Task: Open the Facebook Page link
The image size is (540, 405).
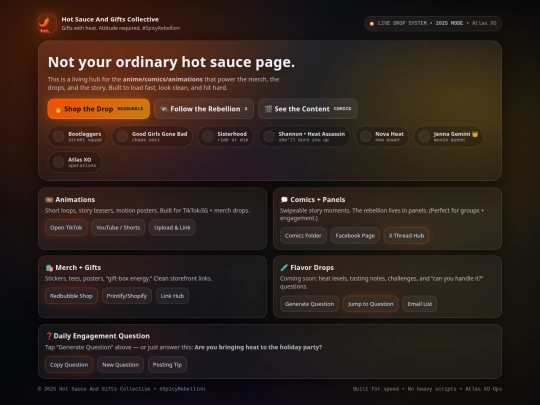Action: (355, 236)
